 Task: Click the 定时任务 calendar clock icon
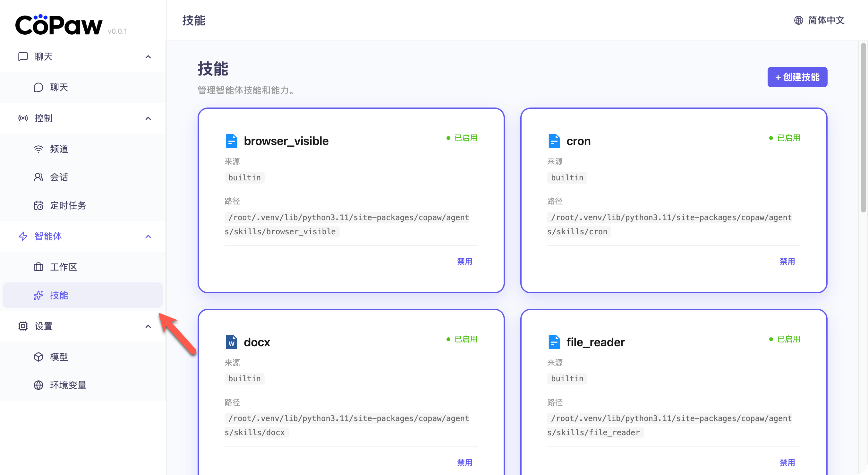click(x=38, y=205)
